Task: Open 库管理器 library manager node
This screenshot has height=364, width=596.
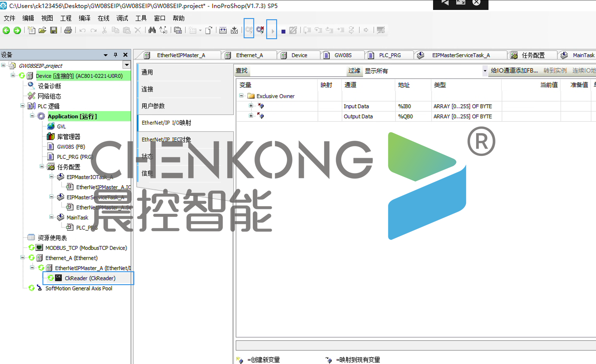Action: tap(69, 137)
